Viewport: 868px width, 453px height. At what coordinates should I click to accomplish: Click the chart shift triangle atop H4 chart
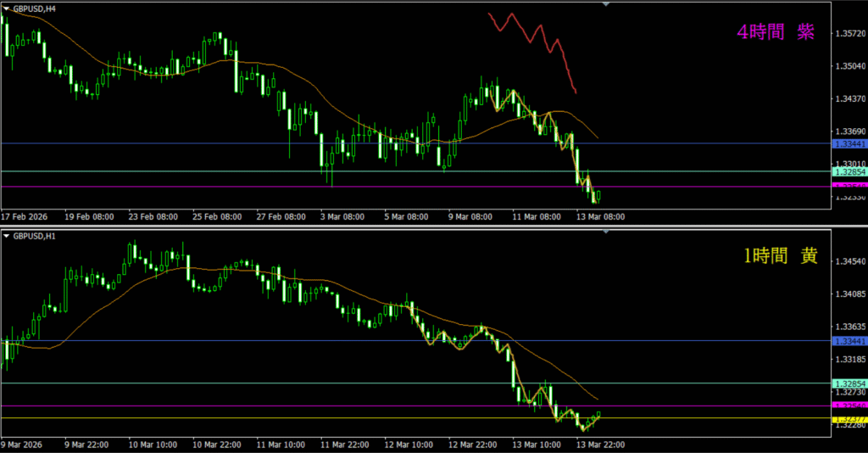pyautogui.click(x=605, y=4)
